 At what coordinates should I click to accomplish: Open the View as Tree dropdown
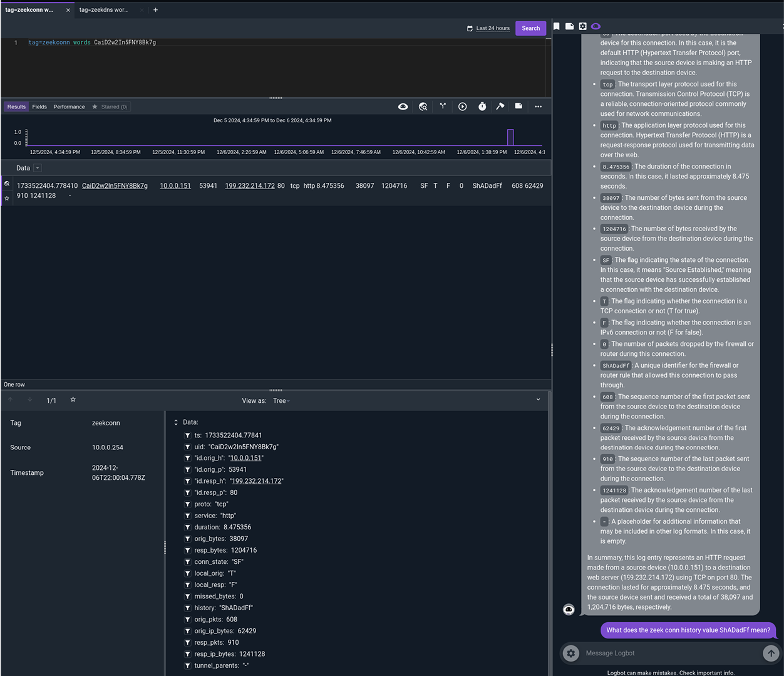point(281,401)
